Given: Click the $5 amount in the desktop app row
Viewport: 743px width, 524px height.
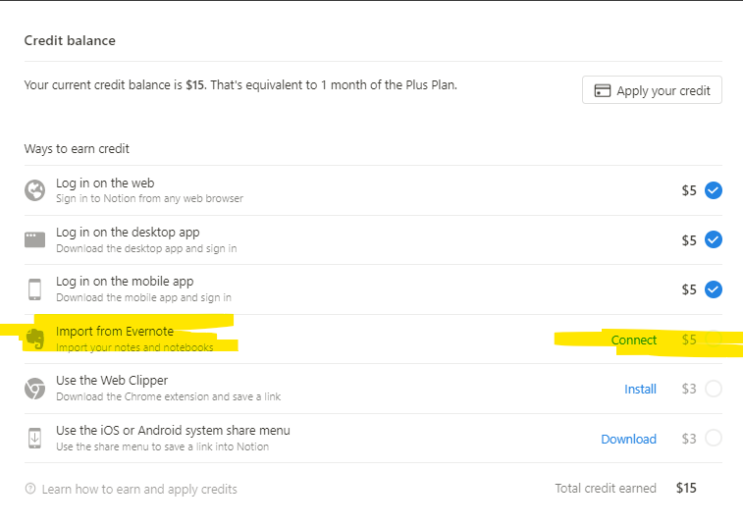Looking at the screenshot, I should tap(689, 240).
